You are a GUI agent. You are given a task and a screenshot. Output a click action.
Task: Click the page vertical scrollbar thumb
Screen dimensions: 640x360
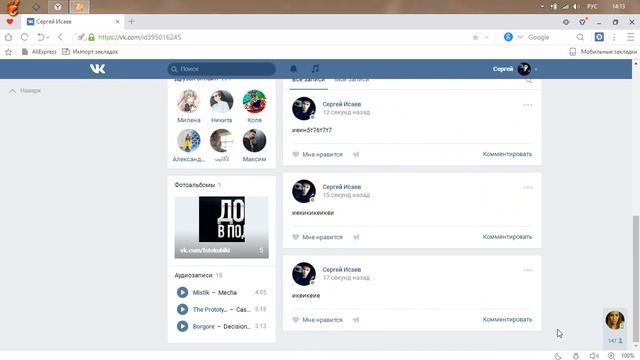pos(636,280)
